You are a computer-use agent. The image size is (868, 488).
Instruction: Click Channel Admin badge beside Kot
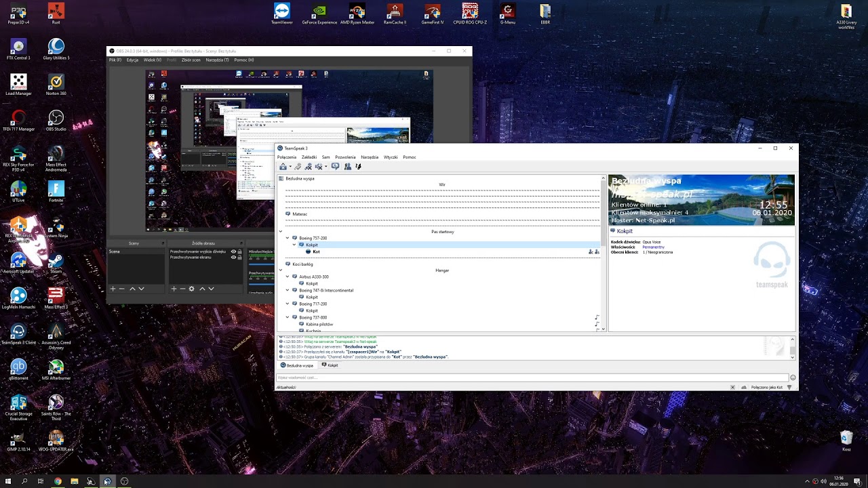tap(591, 251)
